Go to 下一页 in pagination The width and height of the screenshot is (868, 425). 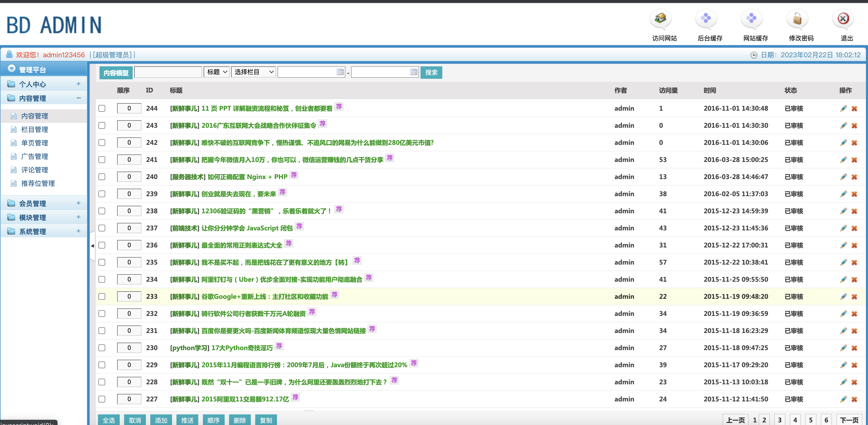849,420
